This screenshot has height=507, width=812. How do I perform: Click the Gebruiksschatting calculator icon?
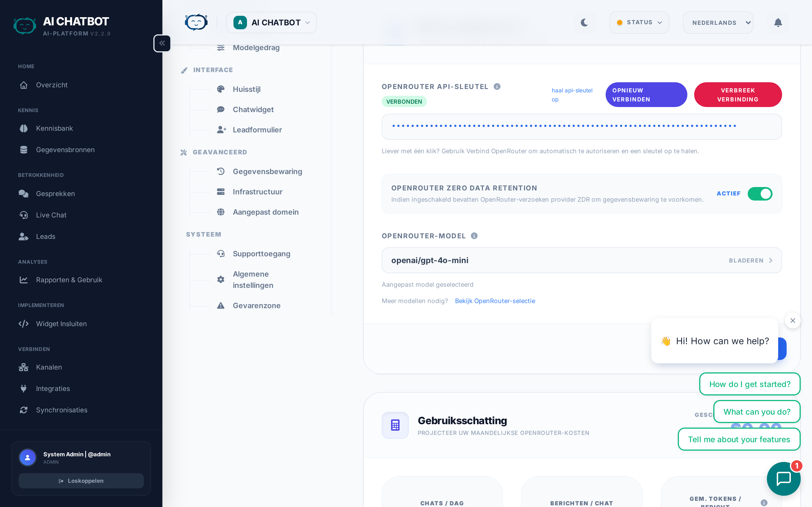[395, 425]
